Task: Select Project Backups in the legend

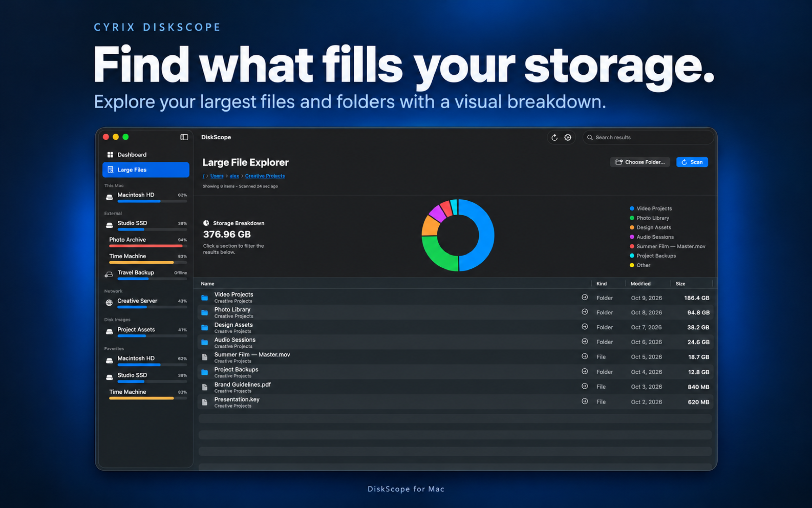Action: (x=653, y=256)
